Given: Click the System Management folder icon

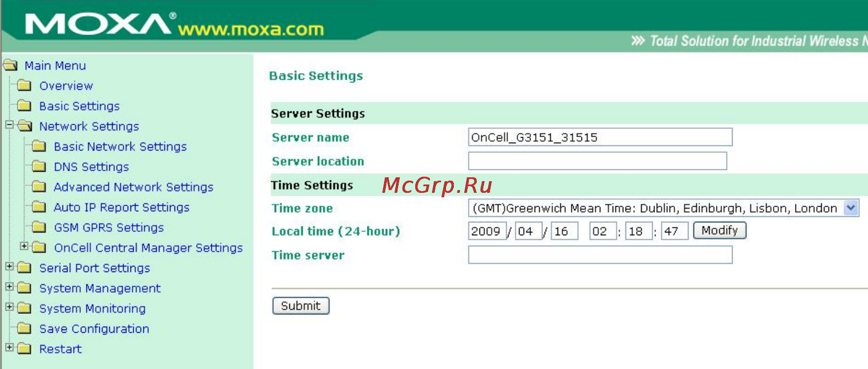Looking at the screenshot, I should 24,288.
